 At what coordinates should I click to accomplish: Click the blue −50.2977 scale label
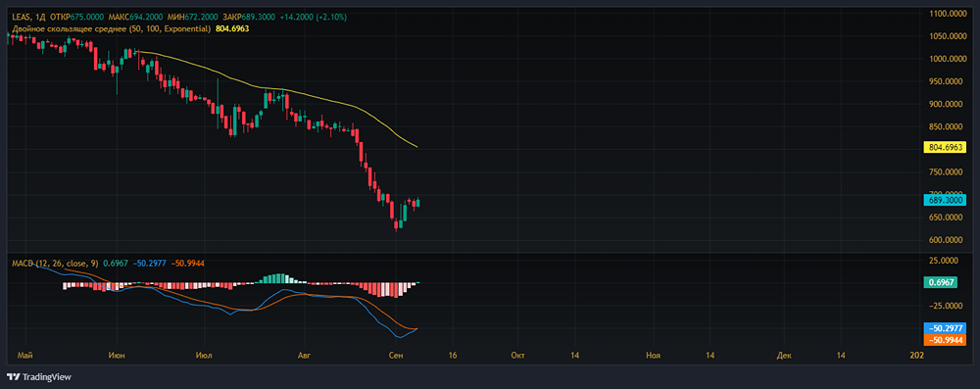click(944, 328)
